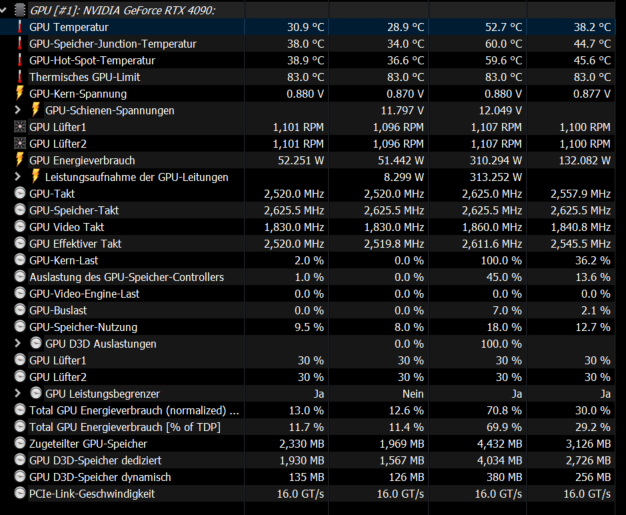
Task: Expand Leistungsaufnahme der GPU-Leitungen row
Action: pos(18,176)
